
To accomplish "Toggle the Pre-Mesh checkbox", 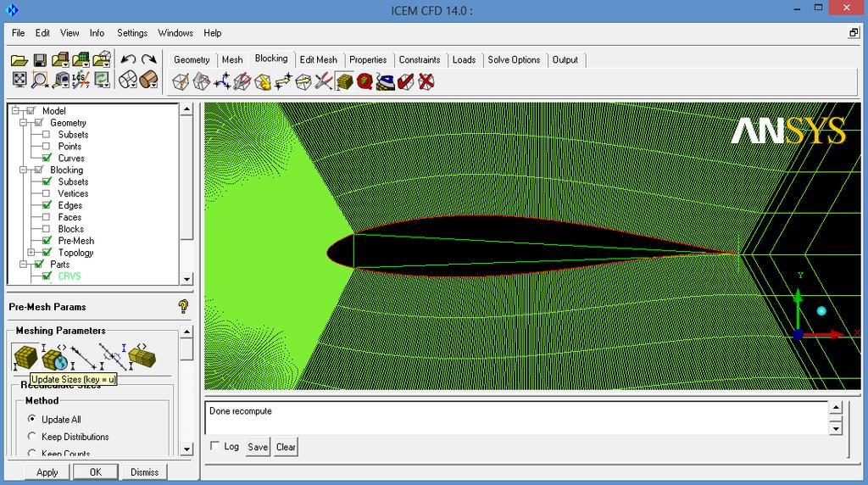I will 47,240.
